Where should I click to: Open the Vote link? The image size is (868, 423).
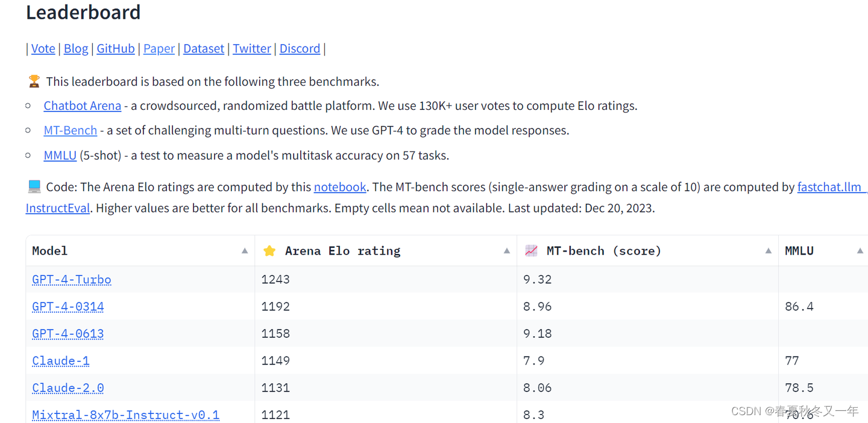pyautogui.click(x=43, y=49)
